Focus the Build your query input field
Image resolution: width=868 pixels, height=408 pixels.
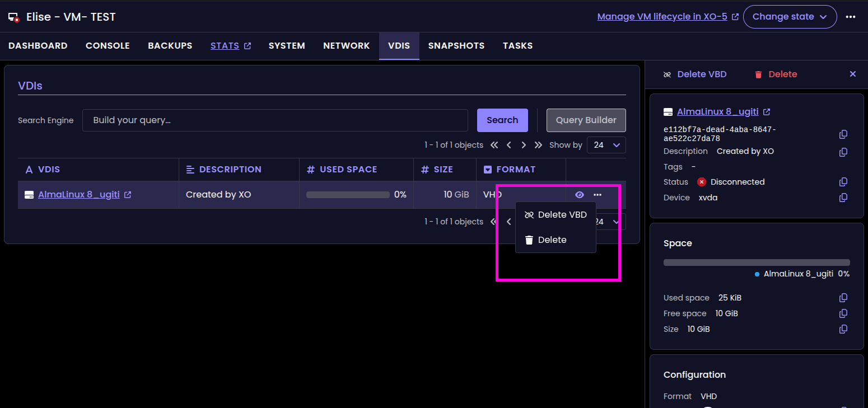[275, 120]
